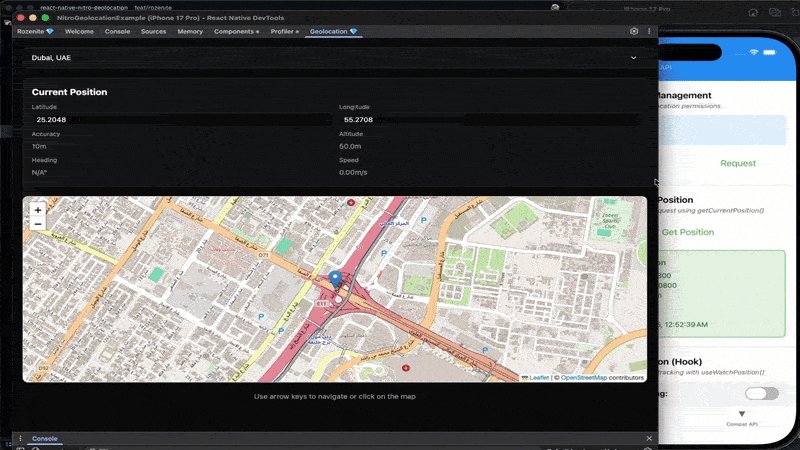
Task: Open DevTools settings gear icon
Action: point(634,31)
